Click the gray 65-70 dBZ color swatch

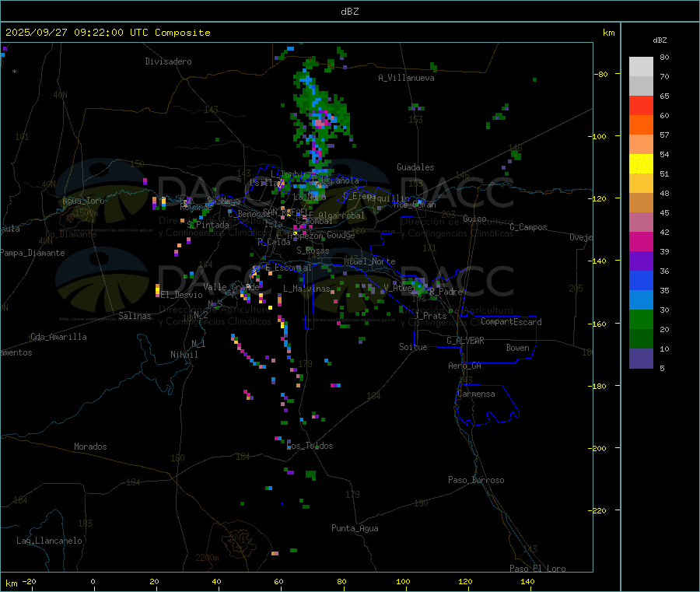641,86
